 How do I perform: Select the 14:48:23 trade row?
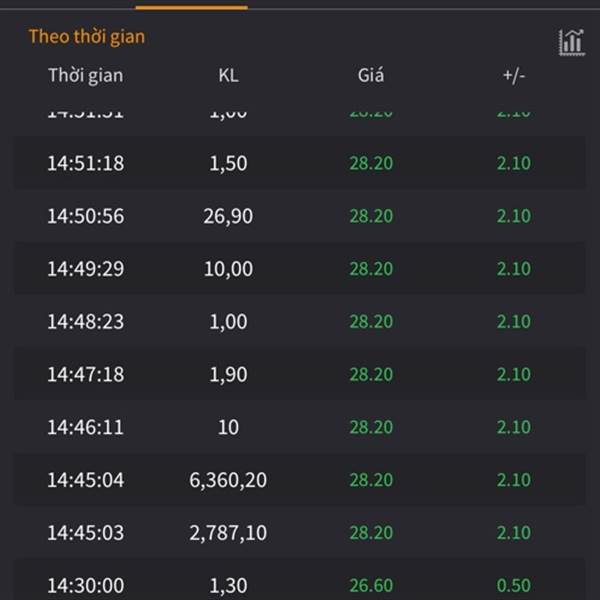pos(300,321)
